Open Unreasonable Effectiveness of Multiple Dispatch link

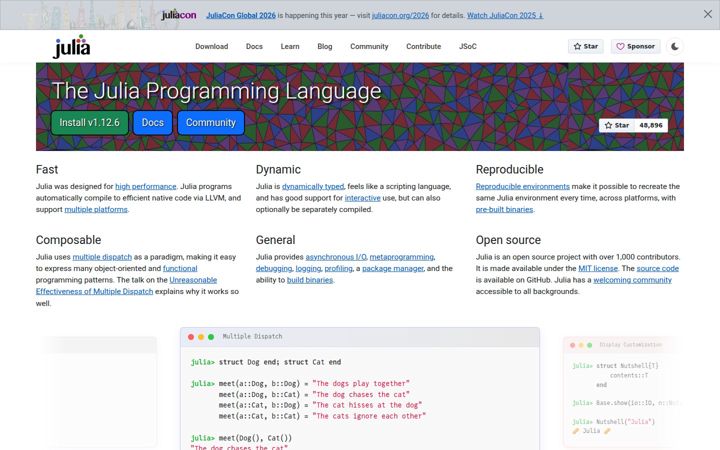(126, 286)
